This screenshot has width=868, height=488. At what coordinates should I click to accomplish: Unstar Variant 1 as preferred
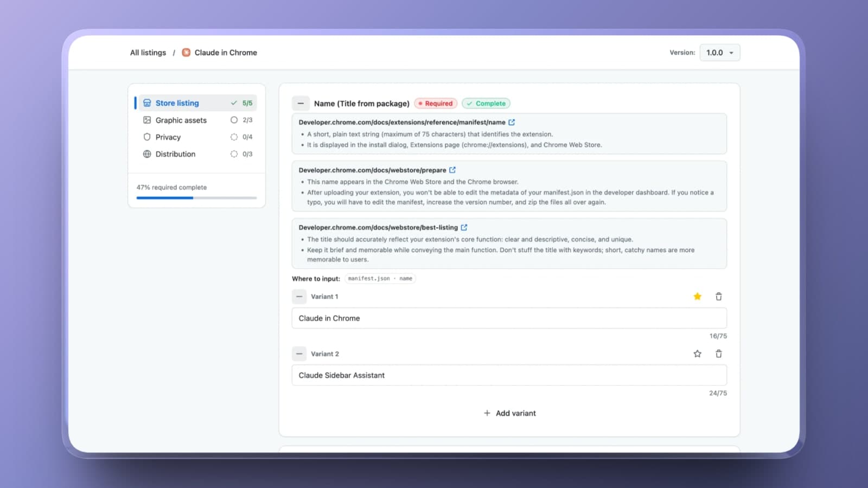[x=698, y=297]
